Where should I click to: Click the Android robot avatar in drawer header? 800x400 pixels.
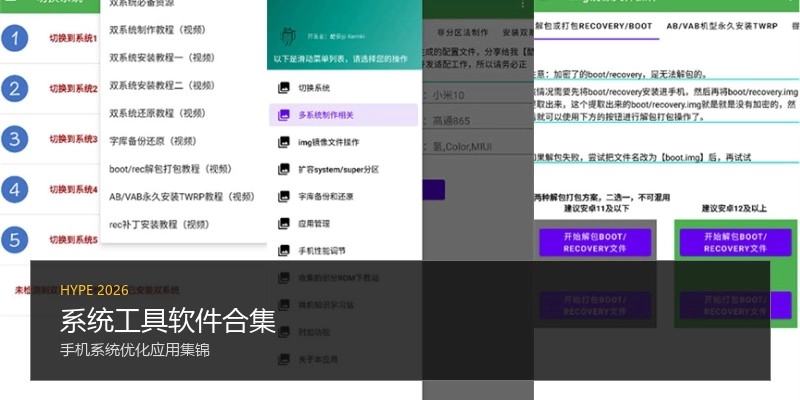coord(289,36)
